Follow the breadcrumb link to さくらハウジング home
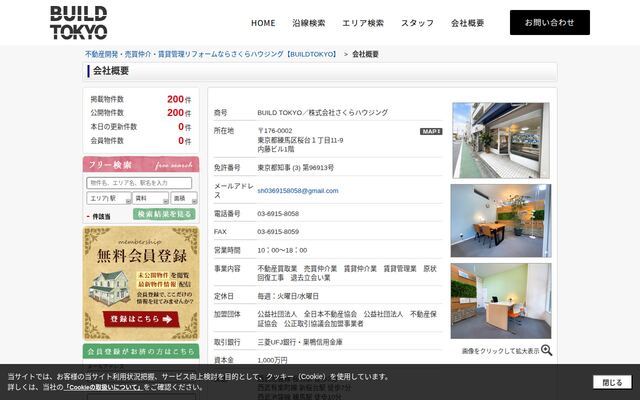The width and height of the screenshot is (640, 400). point(211,54)
